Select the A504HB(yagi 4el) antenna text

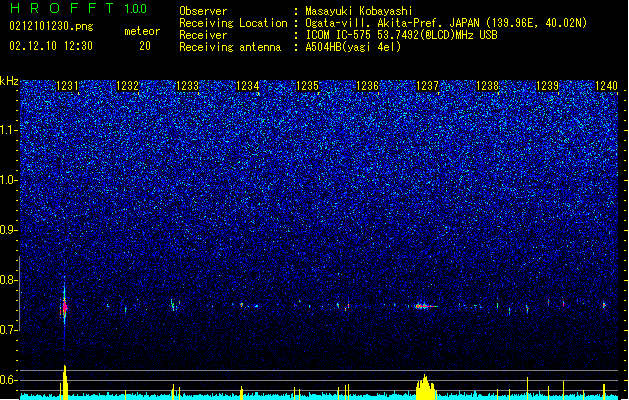tap(353, 47)
